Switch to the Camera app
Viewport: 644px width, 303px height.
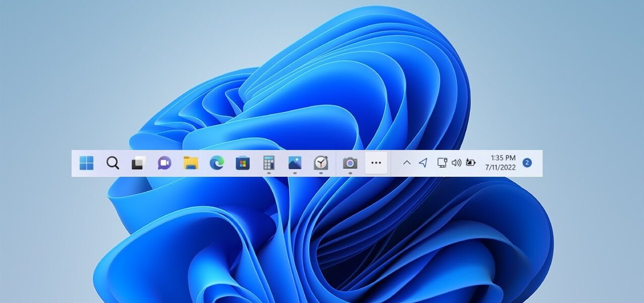(x=350, y=163)
